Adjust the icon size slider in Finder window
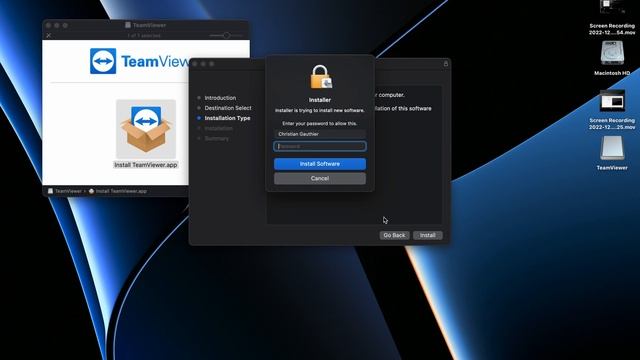 (x=226, y=36)
